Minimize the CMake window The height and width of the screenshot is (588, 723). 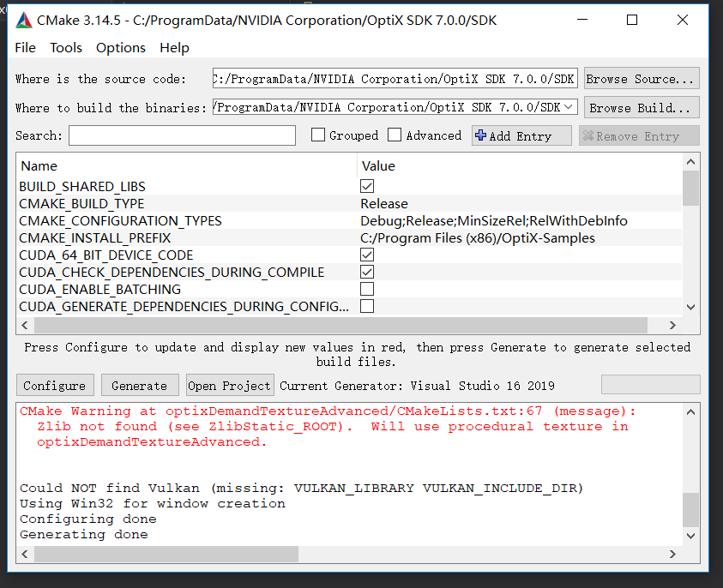[582, 20]
